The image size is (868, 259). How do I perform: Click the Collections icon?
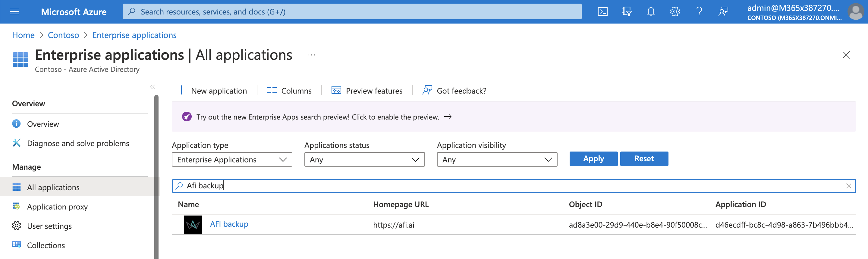(16, 245)
